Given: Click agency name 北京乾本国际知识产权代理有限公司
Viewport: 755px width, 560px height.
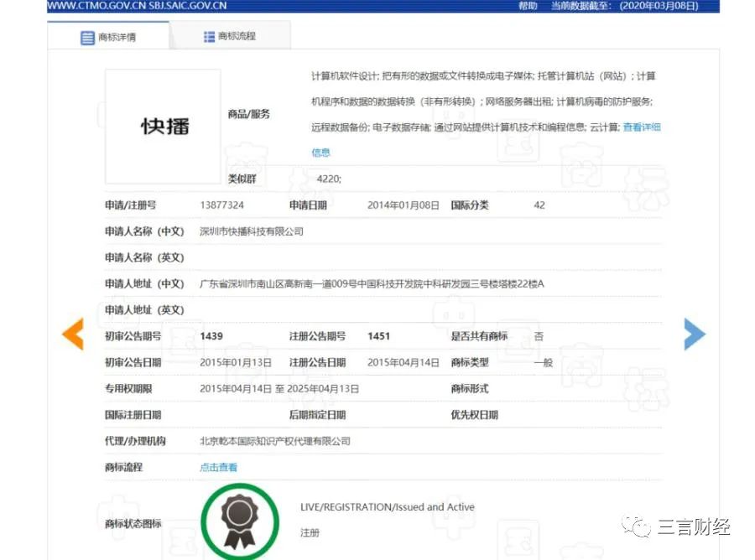Looking at the screenshot, I should [275, 441].
